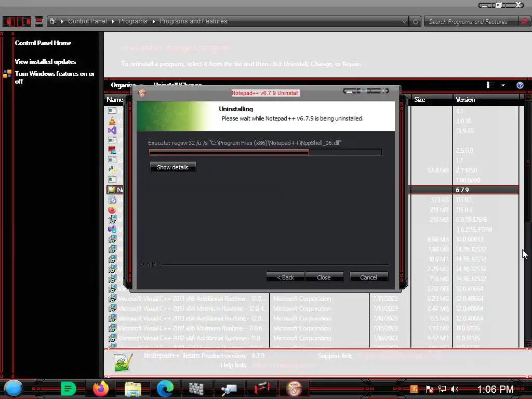Sort by the Name column header
The image size is (532, 399).
(x=115, y=99)
